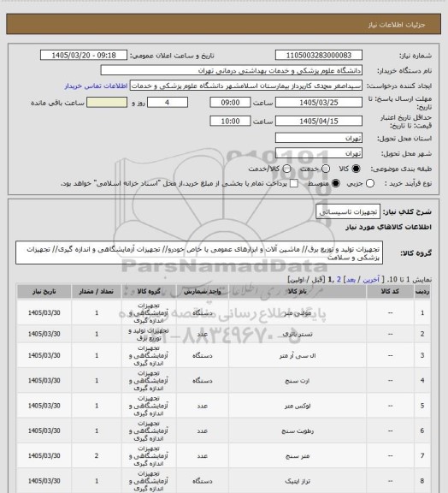Click the کد کالا column header
Viewport: 448px width, 493px height.
[x=390, y=292]
